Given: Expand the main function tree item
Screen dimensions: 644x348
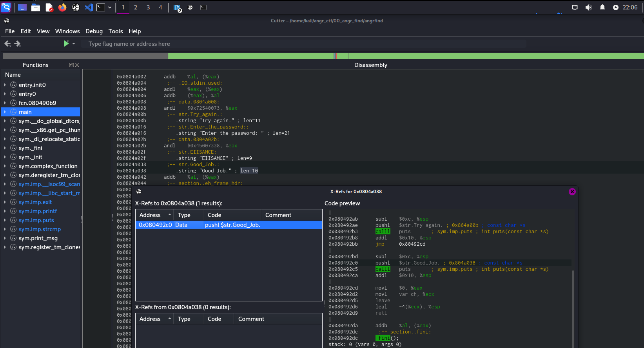Looking at the screenshot, I should point(5,112).
